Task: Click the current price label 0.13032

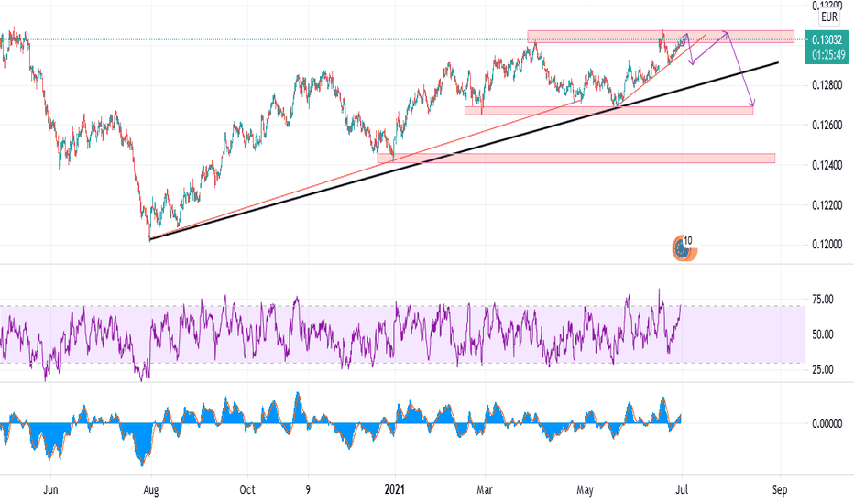Action: 827,40
